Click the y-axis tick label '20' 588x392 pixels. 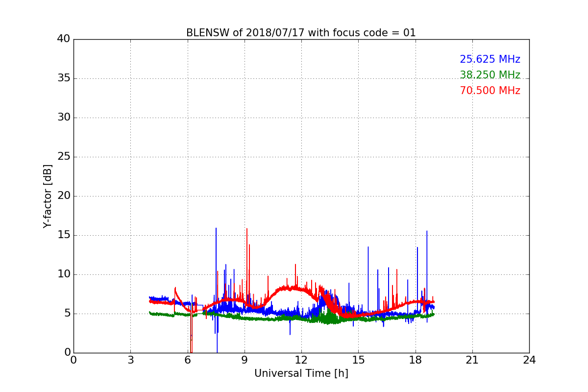(64, 196)
